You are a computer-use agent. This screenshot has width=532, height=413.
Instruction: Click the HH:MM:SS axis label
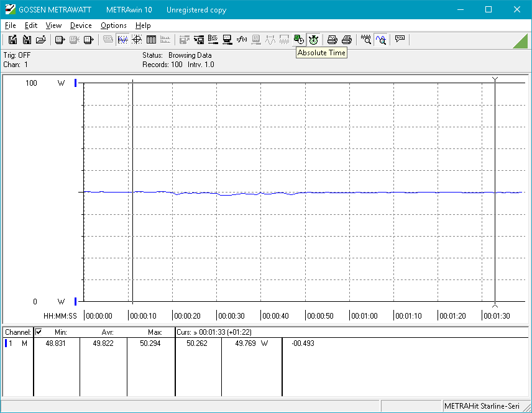point(60,315)
